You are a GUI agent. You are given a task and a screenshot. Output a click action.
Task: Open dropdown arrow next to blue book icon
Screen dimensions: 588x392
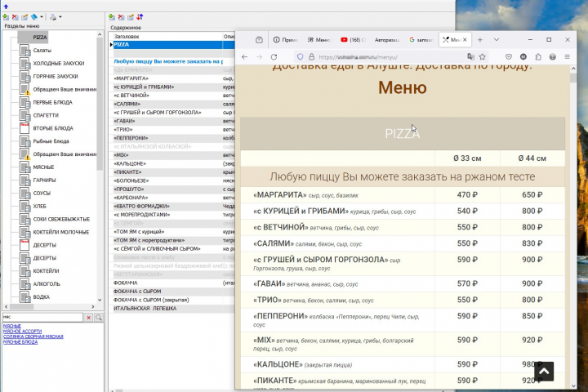click(42, 17)
